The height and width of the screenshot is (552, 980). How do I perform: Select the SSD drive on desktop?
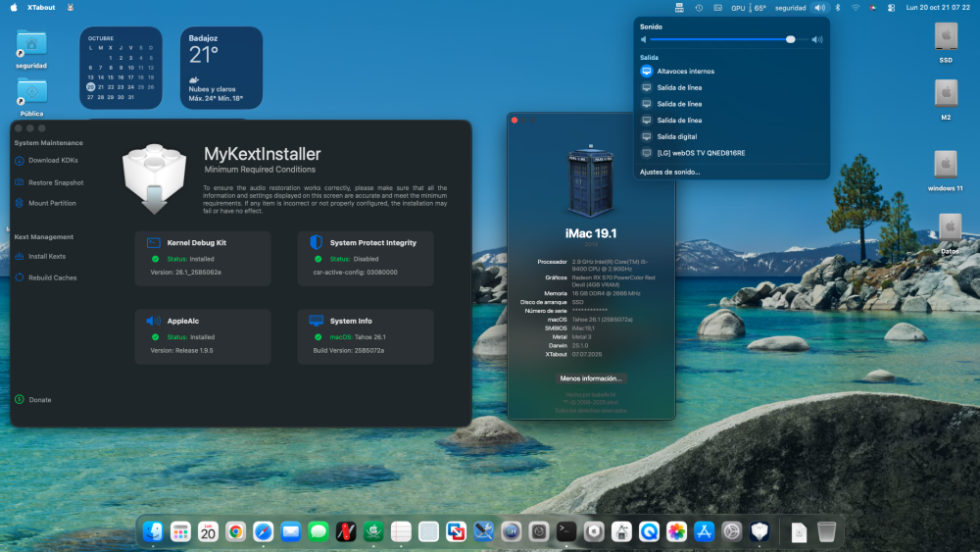(946, 42)
